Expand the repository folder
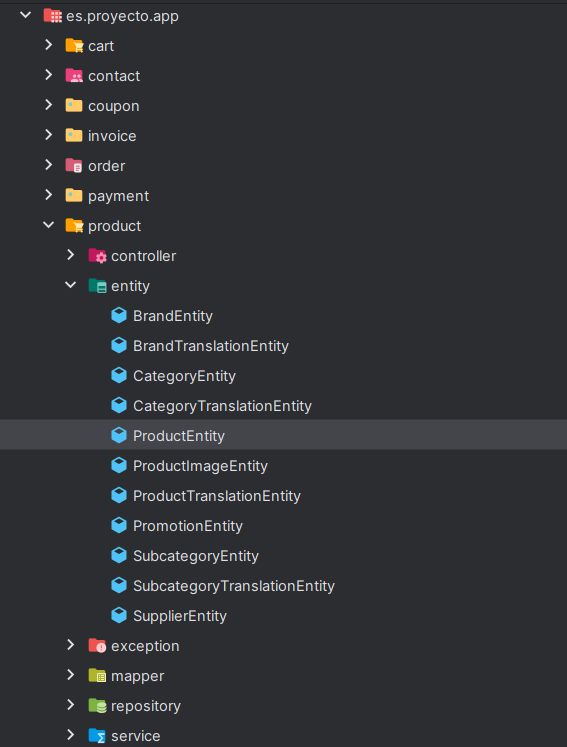Image resolution: width=567 pixels, height=747 pixels. pyautogui.click(x=71, y=705)
